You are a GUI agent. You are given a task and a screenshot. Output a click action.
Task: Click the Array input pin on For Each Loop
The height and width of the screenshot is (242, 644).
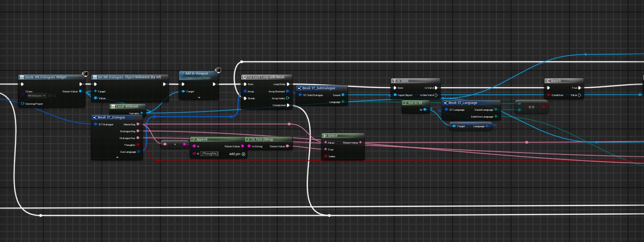coord(244,91)
